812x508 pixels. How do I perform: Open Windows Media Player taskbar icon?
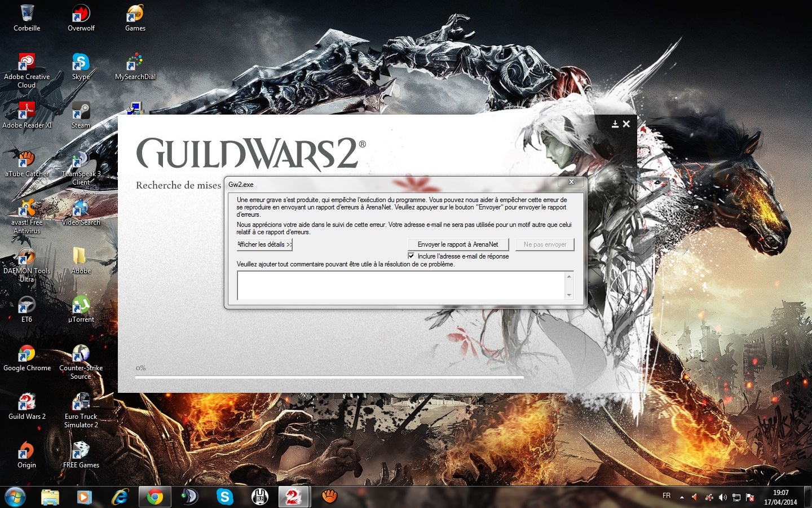pos(85,497)
